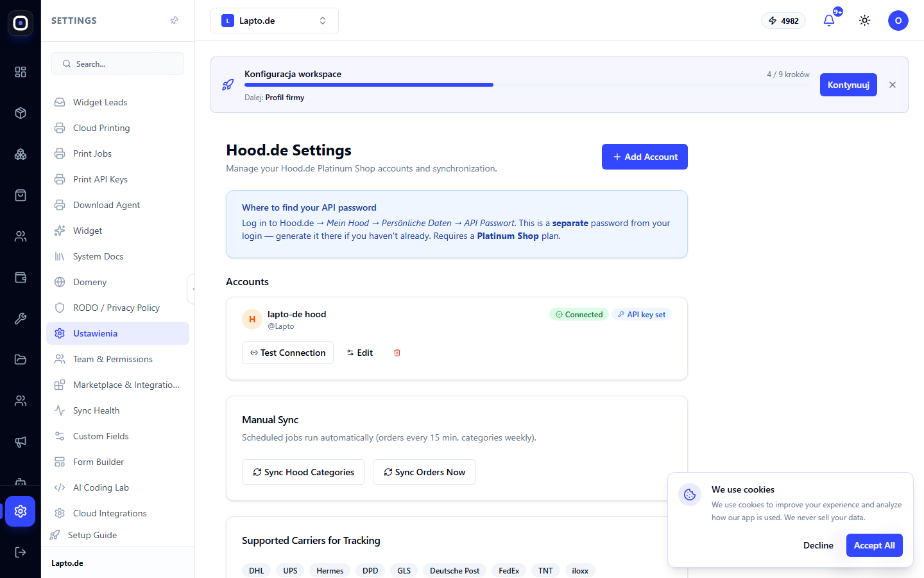
Task: Click the settings Search field
Action: [117, 64]
